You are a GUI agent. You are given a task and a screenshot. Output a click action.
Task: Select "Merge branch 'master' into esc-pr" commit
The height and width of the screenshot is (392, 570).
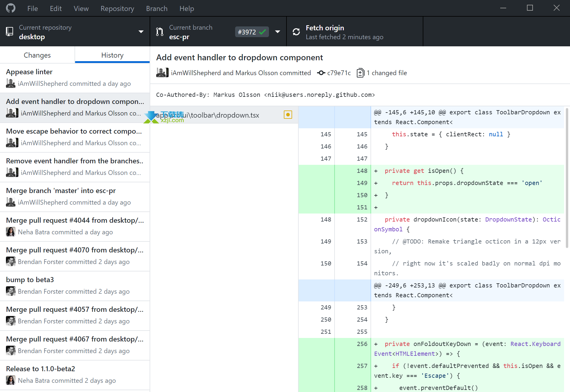(x=75, y=197)
